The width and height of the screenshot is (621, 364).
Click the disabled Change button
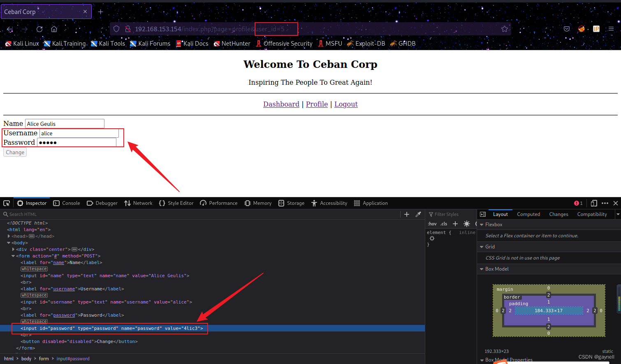click(x=15, y=152)
